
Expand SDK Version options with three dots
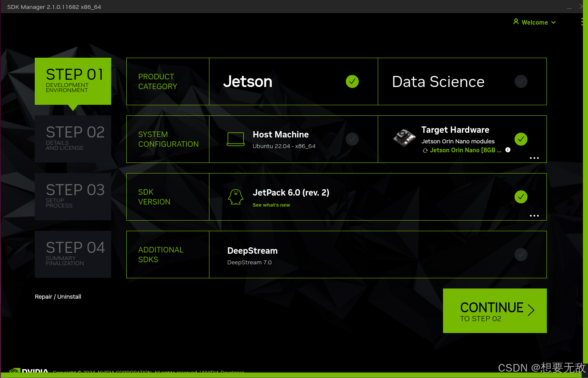pos(534,216)
